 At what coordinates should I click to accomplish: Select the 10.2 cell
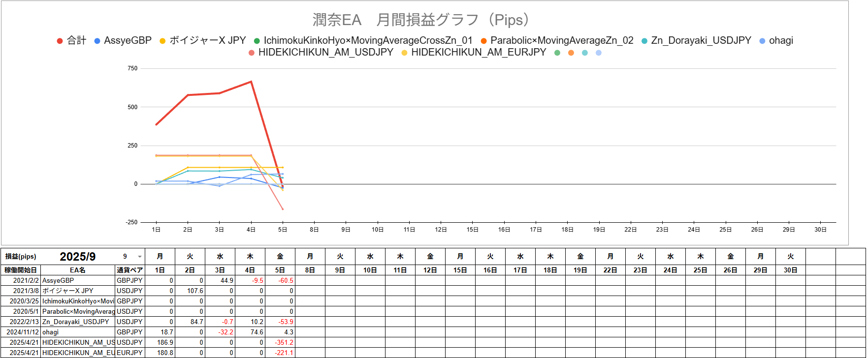pyautogui.click(x=250, y=322)
